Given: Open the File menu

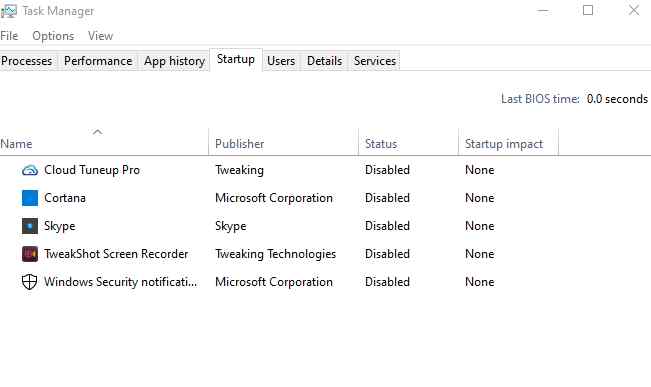Looking at the screenshot, I should click(9, 36).
